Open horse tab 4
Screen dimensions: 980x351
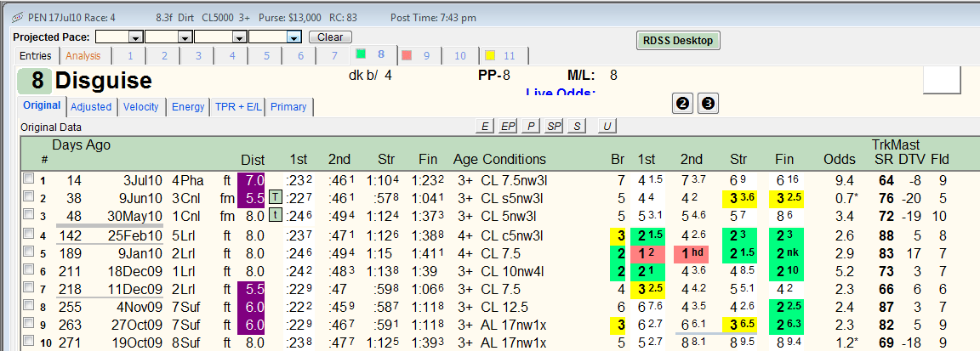click(x=232, y=55)
